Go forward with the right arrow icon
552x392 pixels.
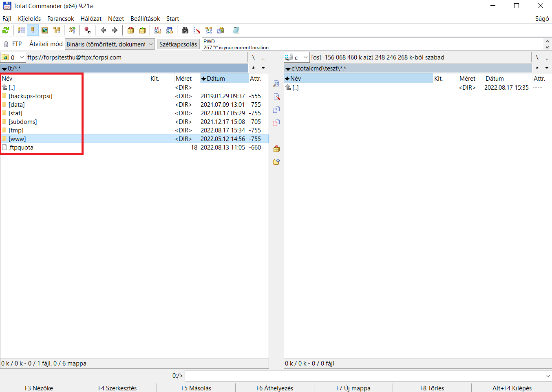115,30
